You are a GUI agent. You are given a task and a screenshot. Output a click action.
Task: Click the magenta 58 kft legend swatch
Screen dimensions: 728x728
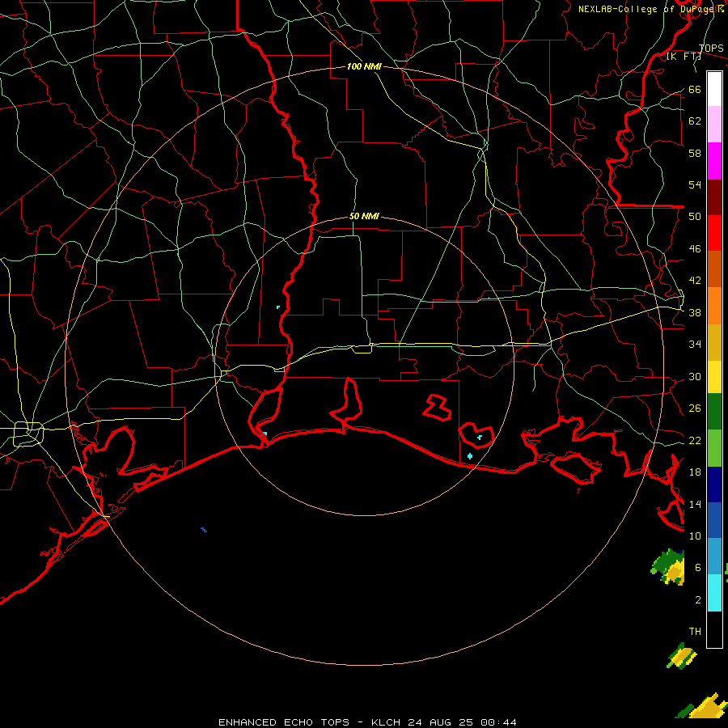click(714, 161)
